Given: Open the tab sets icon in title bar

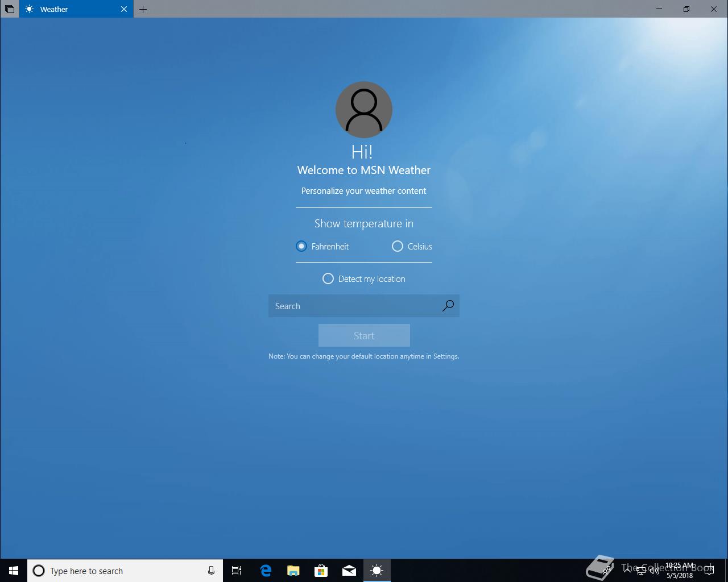Looking at the screenshot, I should point(10,9).
